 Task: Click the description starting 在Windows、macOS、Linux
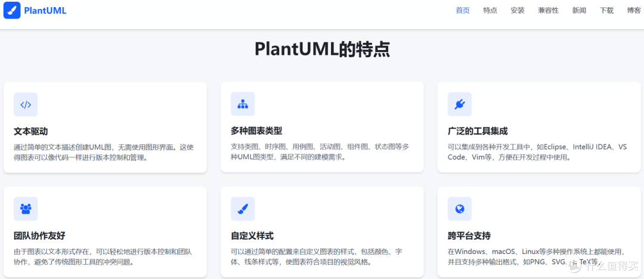click(537, 257)
